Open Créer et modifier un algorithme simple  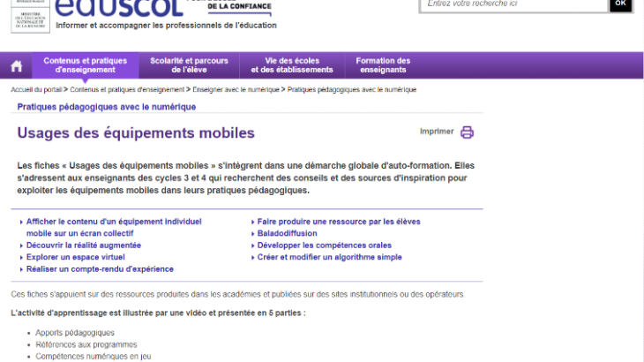[329, 257]
